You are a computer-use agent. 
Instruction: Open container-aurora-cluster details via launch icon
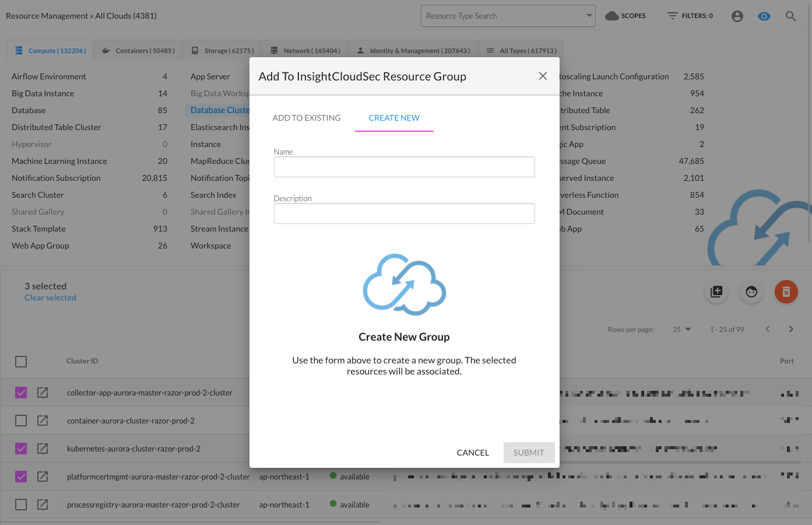pyautogui.click(x=43, y=421)
